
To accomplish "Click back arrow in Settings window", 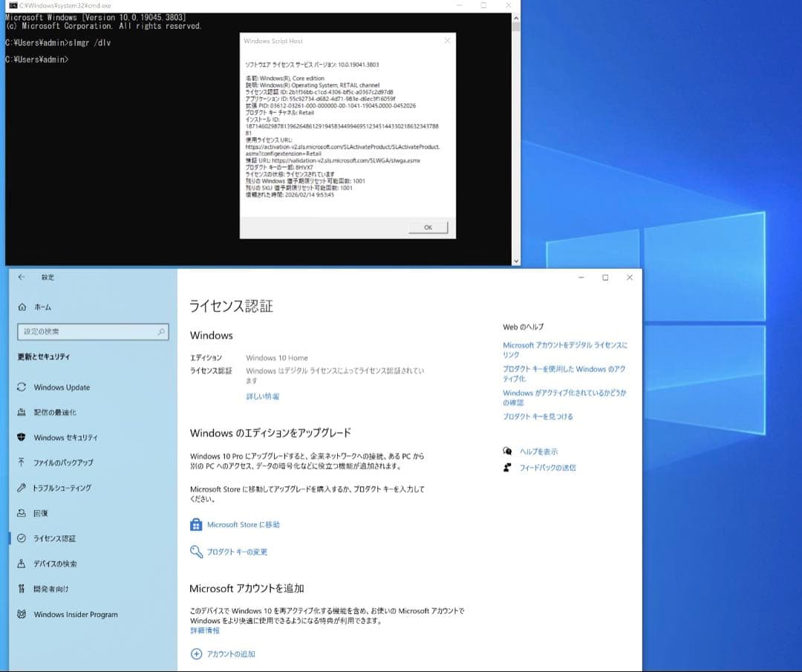I will coord(22,277).
